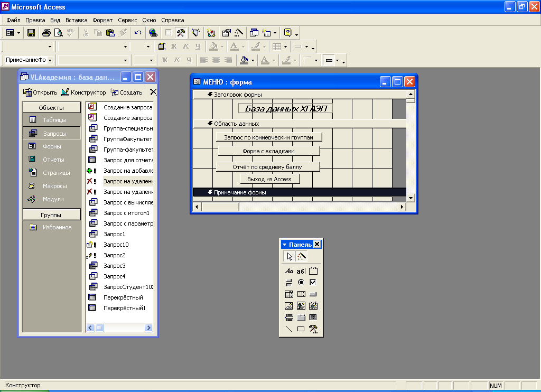Select the 'Выход из Access' form button

[269, 179]
